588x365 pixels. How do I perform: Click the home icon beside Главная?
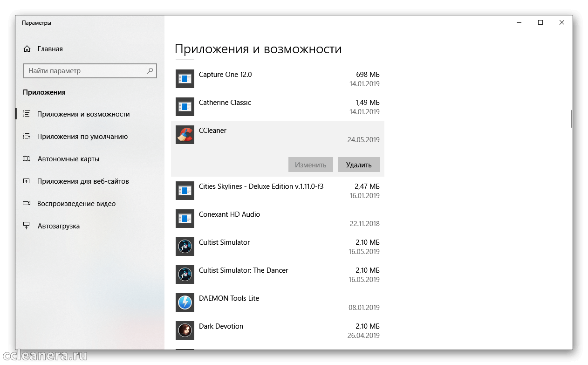click(x=27, y=49)
